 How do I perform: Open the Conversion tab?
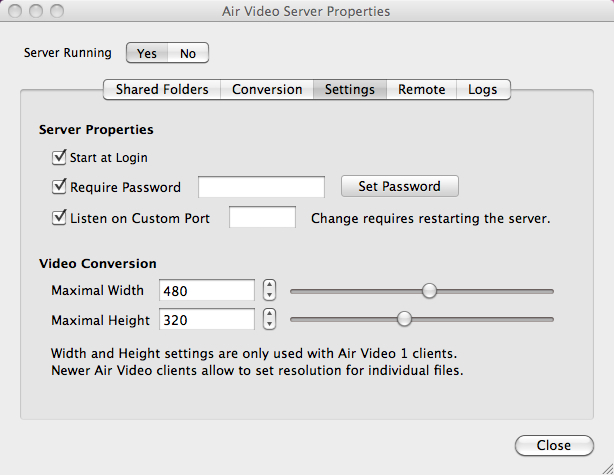pos(267,89)
